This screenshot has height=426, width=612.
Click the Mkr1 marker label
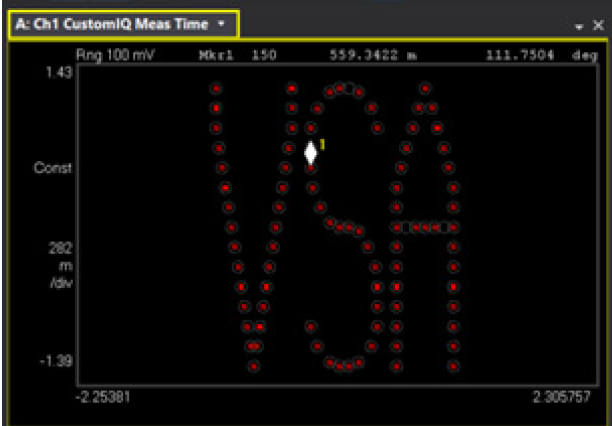click(216, 55)
